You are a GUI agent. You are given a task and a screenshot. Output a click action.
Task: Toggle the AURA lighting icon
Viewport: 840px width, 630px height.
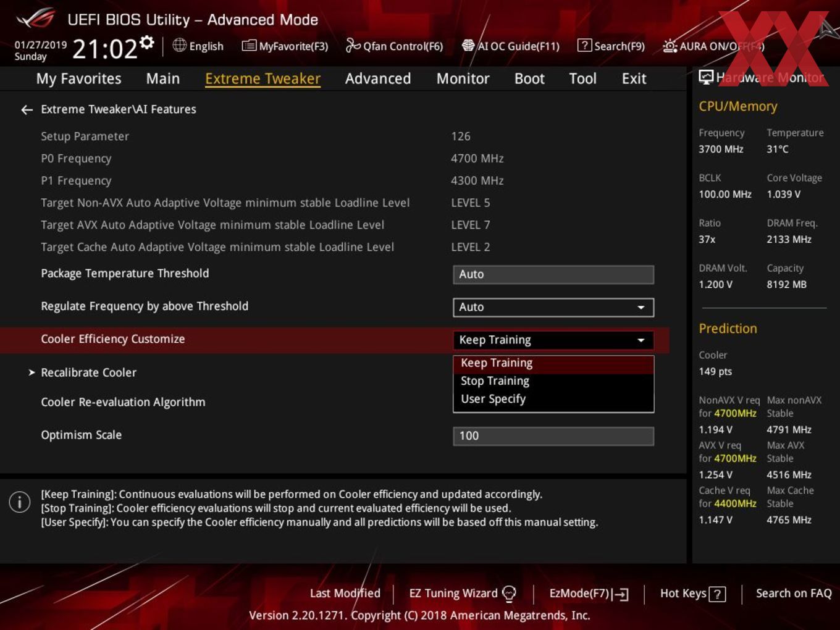pos(670,46)
